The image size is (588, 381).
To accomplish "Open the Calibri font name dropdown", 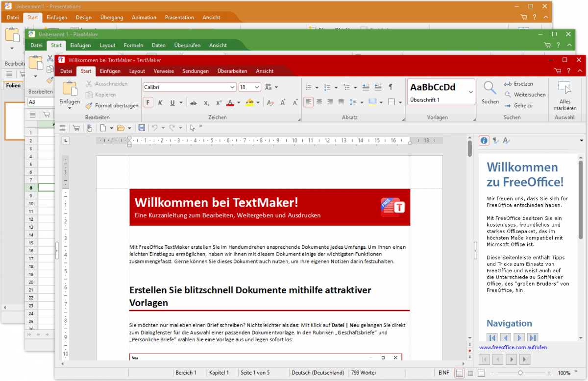I will [x=233, y=87].
